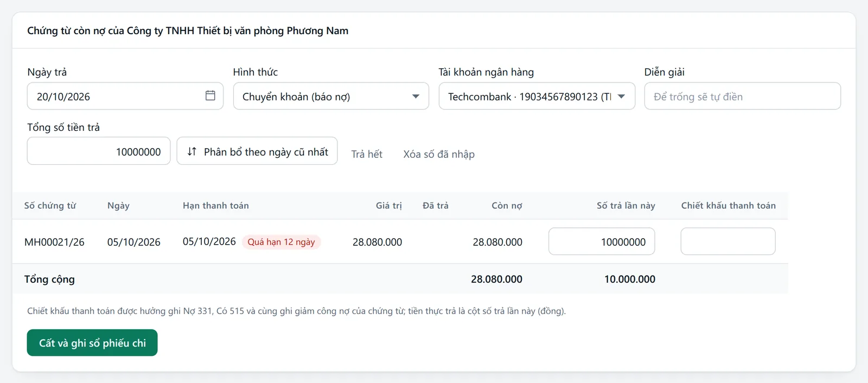Expand the Tài khoản ngân hàng dropdown
This screenshot has height=383, width=868.
click(x=537, y=96)
